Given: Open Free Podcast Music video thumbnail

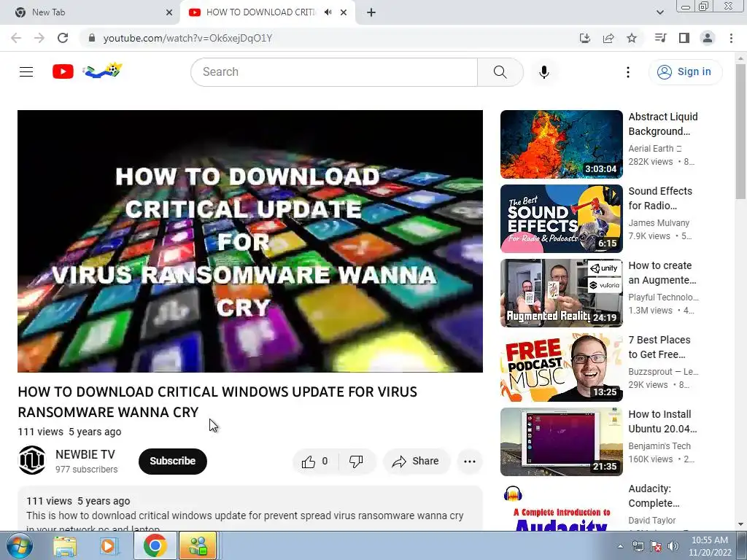Looking at the screenshot, I should (x=561, y=367).
